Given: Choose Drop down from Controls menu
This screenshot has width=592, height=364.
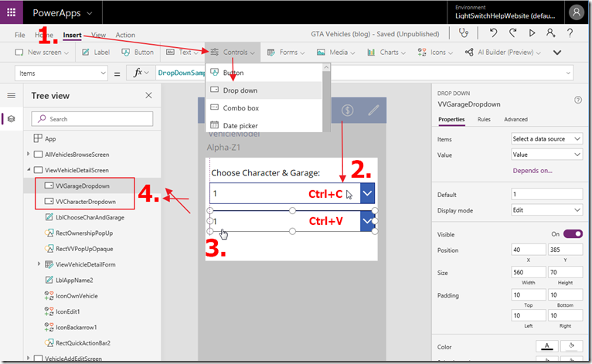Looking at the screenshot, I should (x=264, y=90).
